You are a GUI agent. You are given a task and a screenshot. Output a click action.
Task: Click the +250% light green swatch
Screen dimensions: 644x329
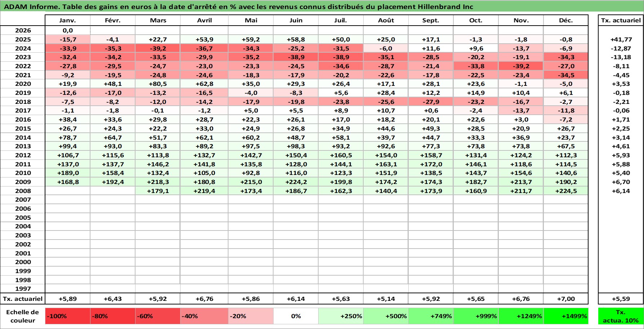(x=341, y=316)
